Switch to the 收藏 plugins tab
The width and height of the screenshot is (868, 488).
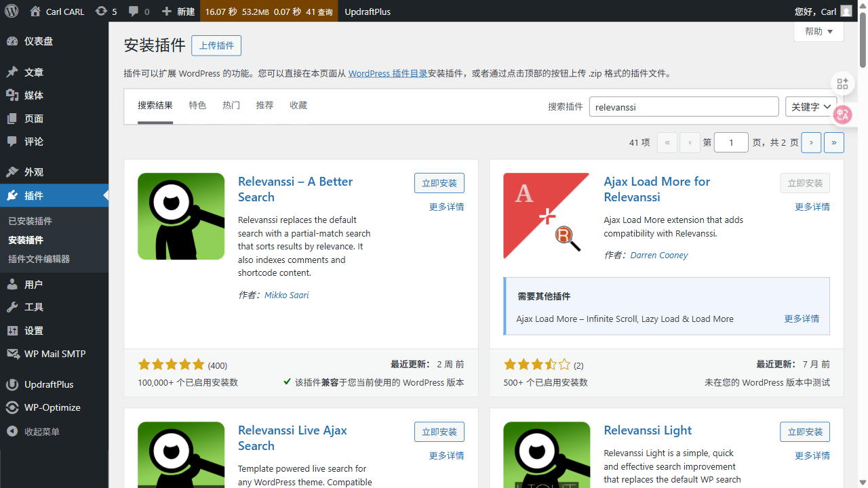298,105
